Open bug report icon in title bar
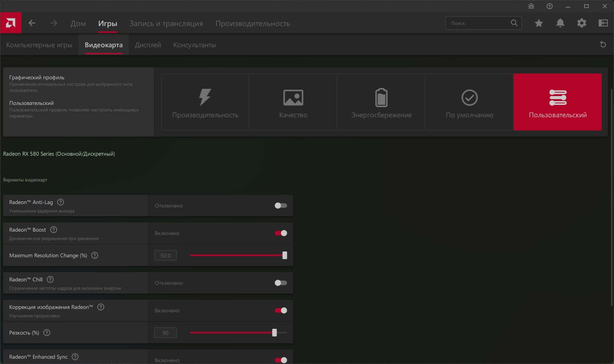 click(x=531, y=6)
